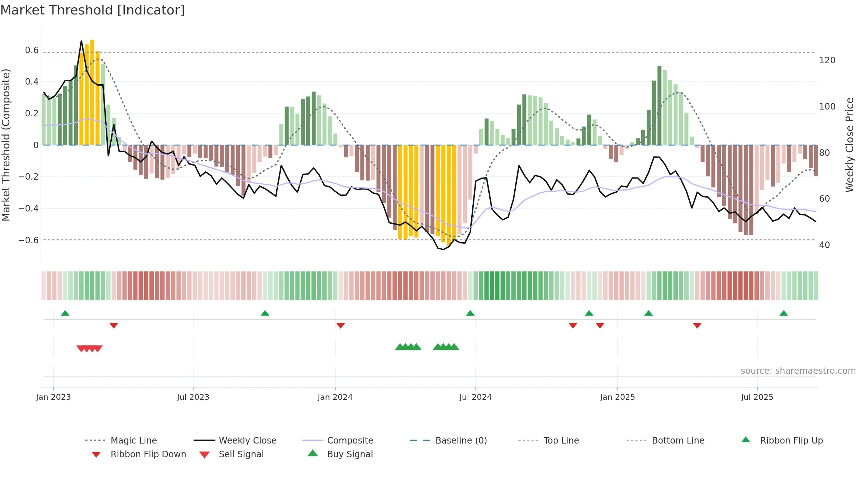Image resolution: width=868 pixels, height=488 pixels.
Task: Toggle the Bottom Line legend label
Action: click(678, 440)
